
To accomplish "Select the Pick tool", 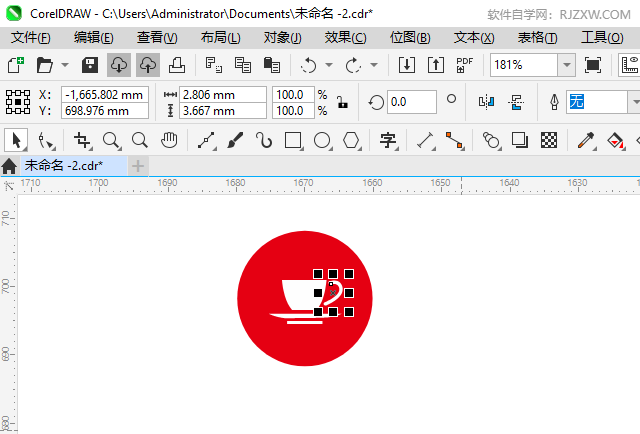I will (x=16, y=140).
